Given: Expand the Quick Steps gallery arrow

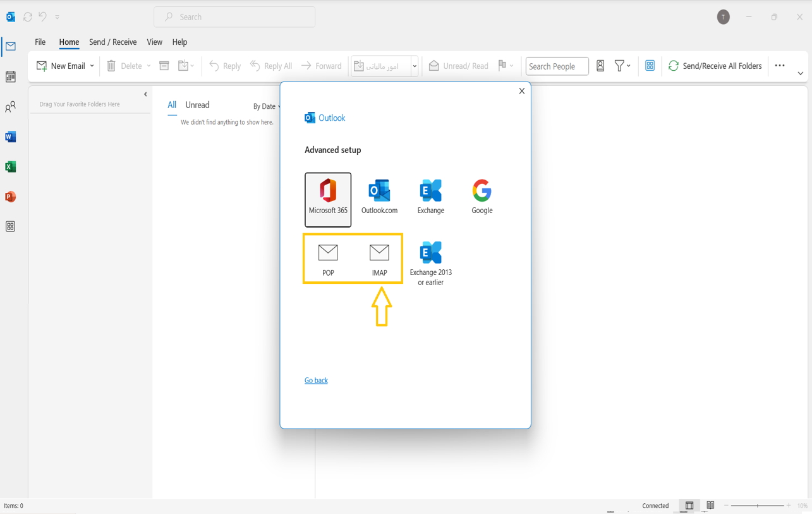Looking at the screenshot, I should (x=415, y=66).
